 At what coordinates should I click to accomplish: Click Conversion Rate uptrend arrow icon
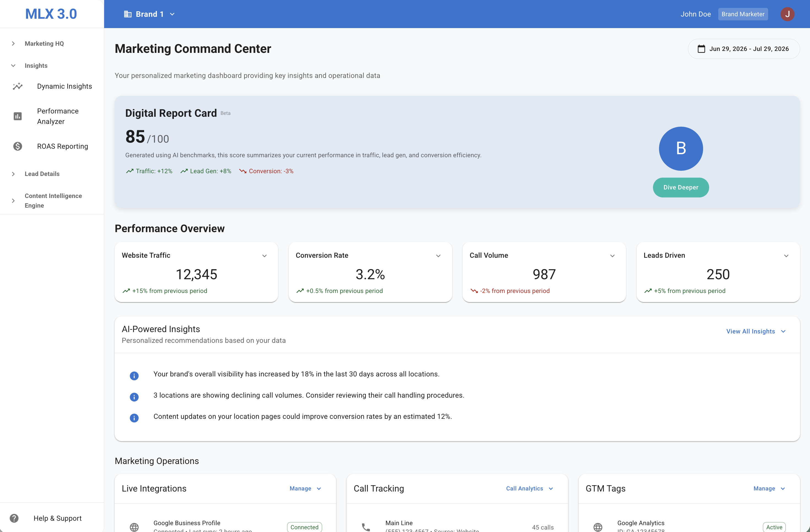coord(300,291)
